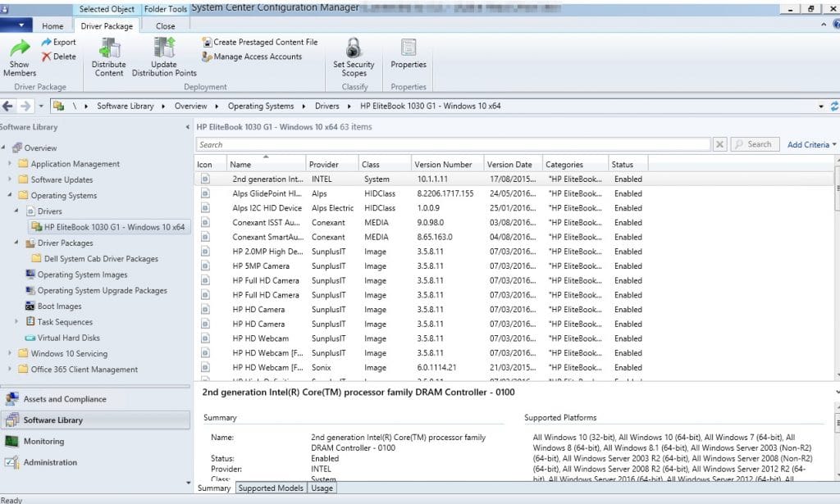Click the root icon in the address bar
The height and width of the screenshot is (504, 840).
coord(58,106)
